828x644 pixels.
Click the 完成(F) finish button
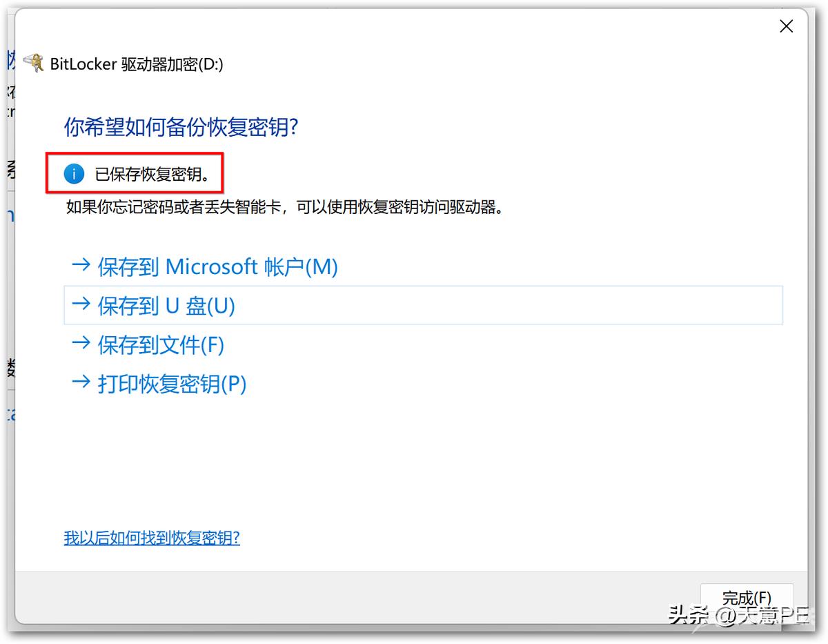[x=747, y=598]
